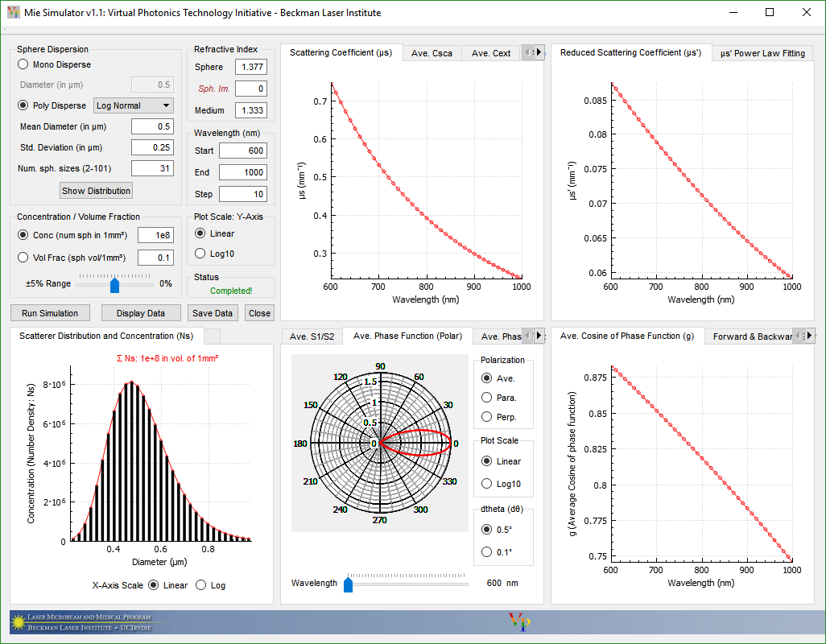Click the Conc value field showing 1e8
Viewport: 826px width, 644px height.
click(155, 235)
